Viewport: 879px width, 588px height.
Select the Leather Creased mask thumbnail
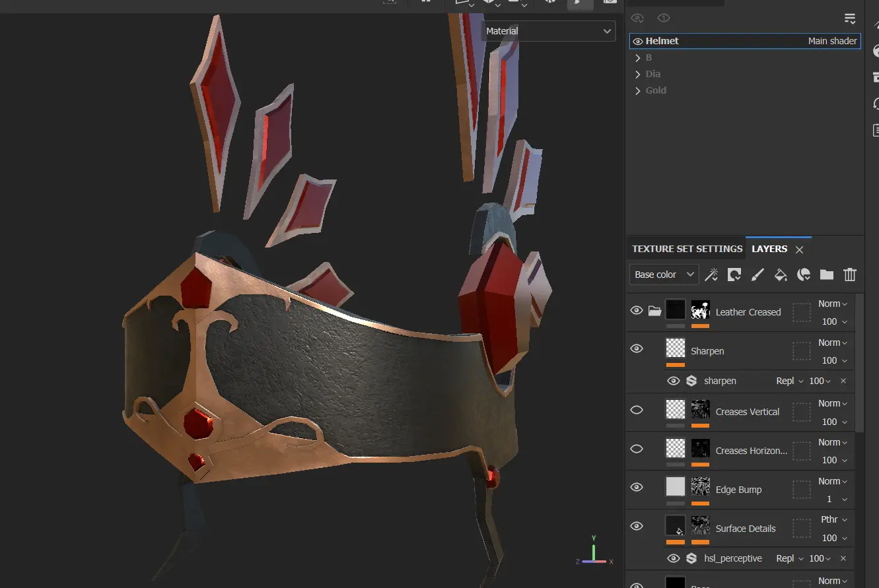(700, 310)
